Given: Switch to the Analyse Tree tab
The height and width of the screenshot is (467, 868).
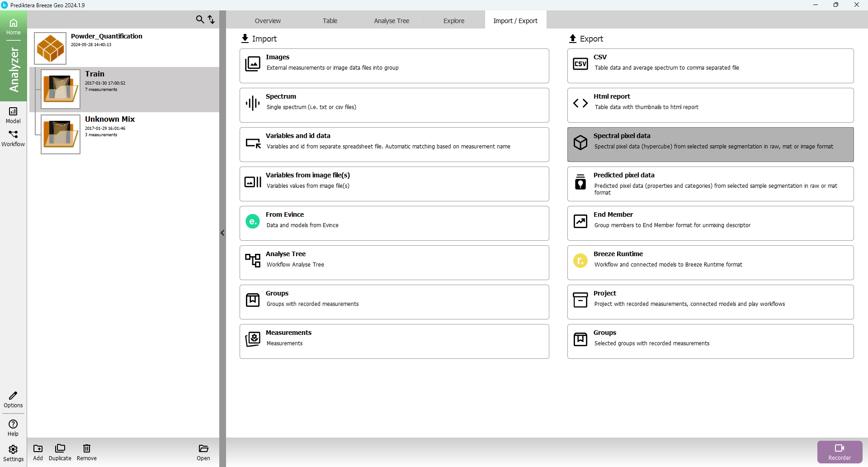Looking at the screenshot, I should click(x=392, y=21).
